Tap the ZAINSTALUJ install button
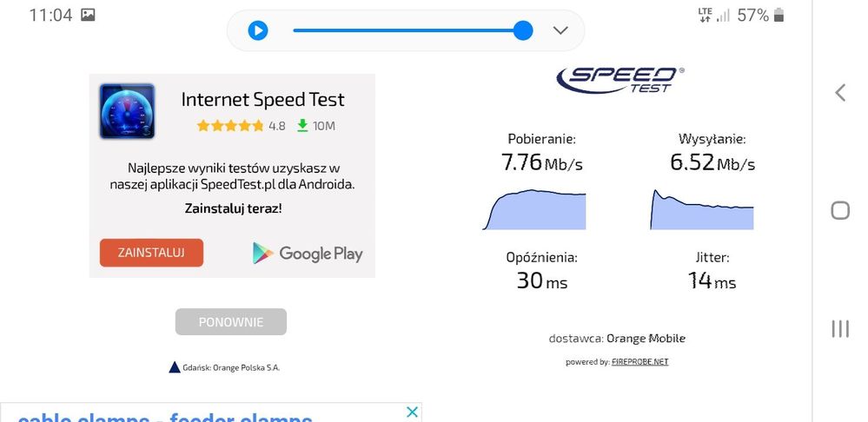Screen dimensions: 868x422 pos(151,253)
